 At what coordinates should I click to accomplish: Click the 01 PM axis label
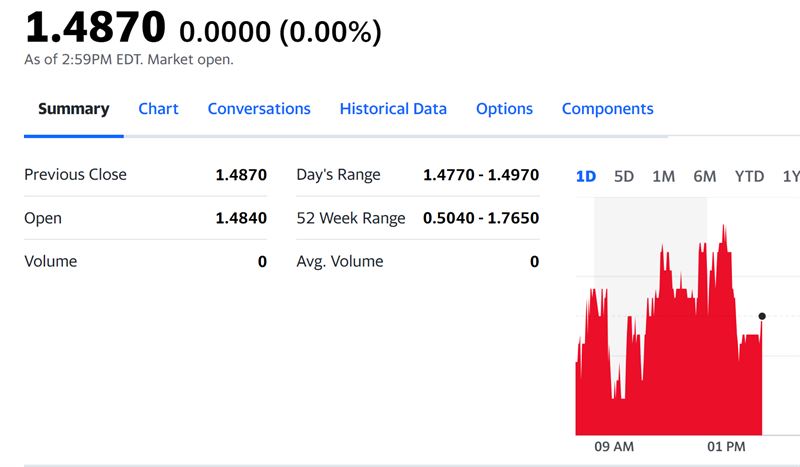[726, 447]
